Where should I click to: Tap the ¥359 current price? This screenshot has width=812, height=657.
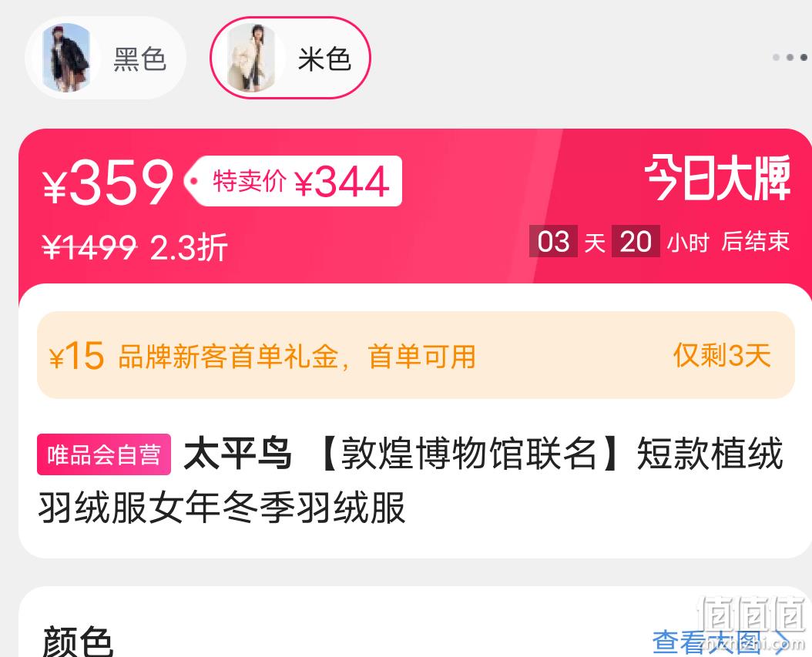[x=108, y=183]
